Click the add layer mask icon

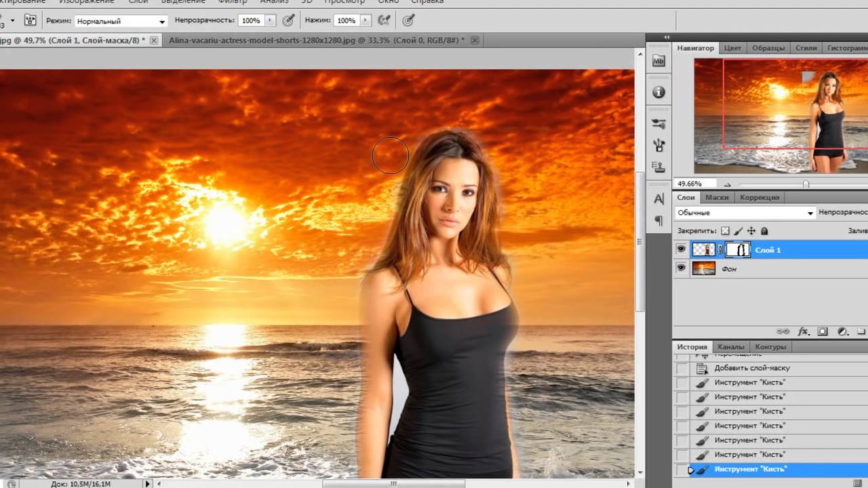823,332
